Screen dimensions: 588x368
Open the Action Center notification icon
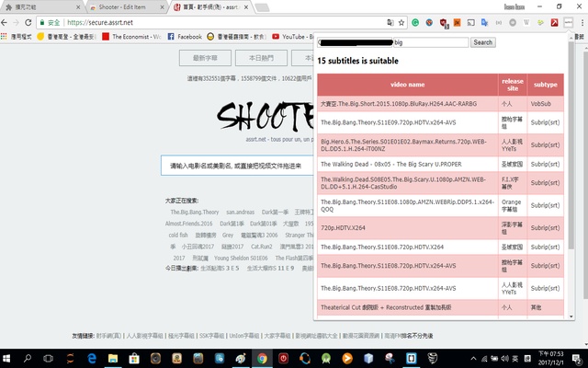coord(577,359)
